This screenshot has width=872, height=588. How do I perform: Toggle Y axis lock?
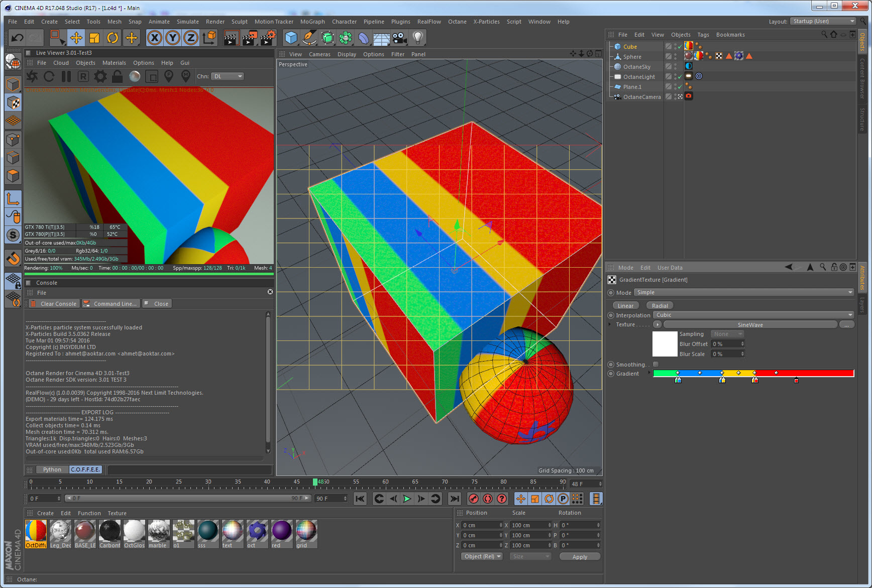[173, 38]
